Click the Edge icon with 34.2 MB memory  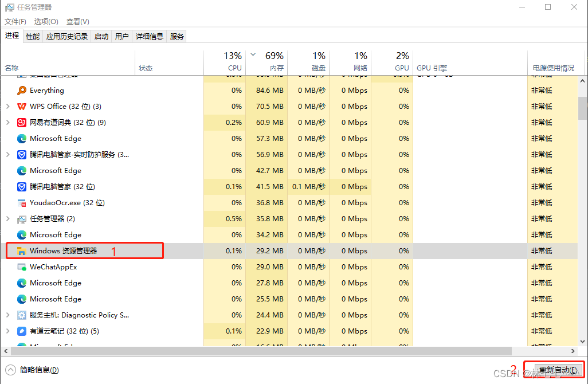click(x=22, y=235)
